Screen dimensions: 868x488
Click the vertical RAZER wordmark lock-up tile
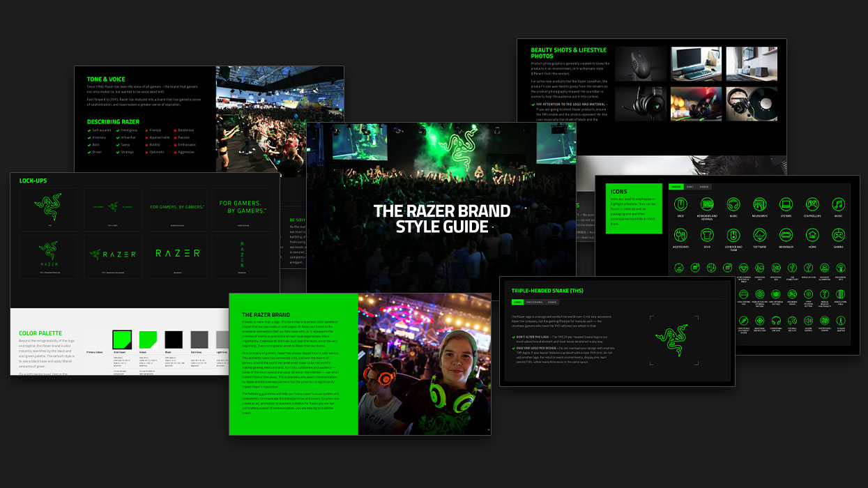[242, 256]
